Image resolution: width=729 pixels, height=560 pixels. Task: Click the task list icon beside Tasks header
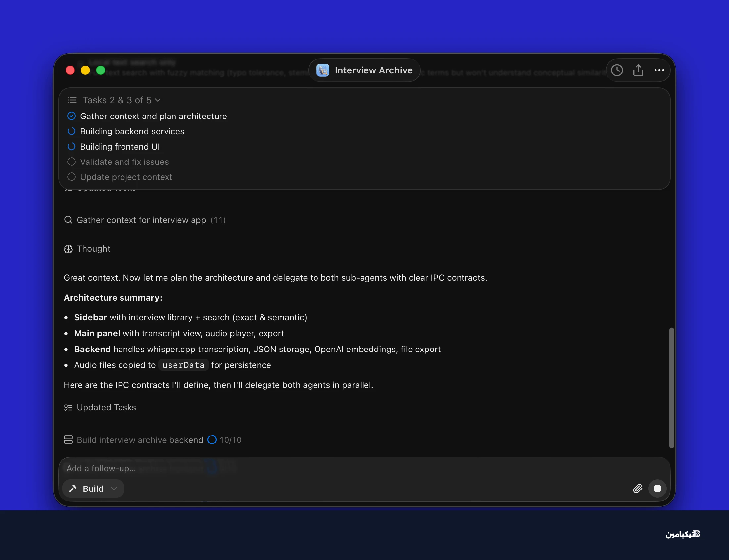point(72,100)
